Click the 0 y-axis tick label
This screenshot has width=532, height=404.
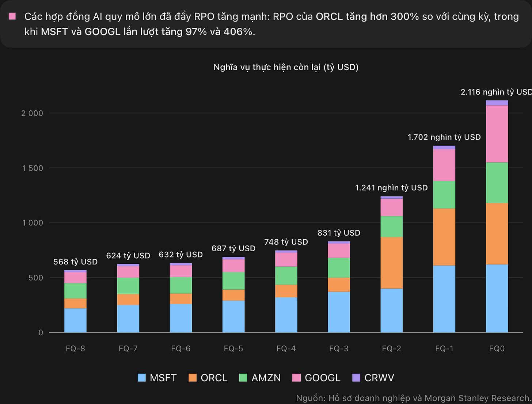click(x=41, y=332)
